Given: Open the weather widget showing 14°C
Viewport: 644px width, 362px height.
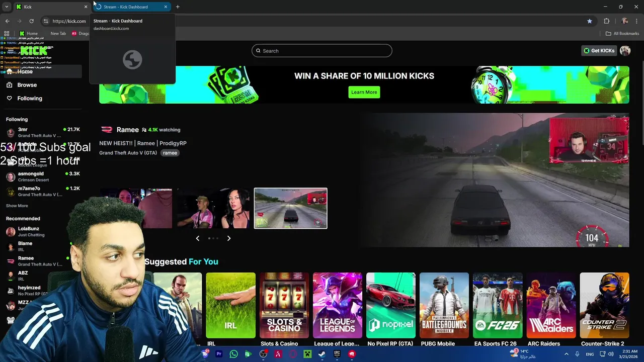Looking at the screenshot, I should (x=523, y=354).
